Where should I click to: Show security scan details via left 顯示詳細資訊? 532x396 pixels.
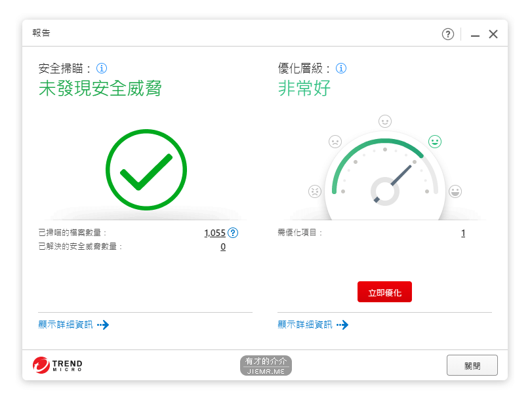pyautogui.click(x=73, y=325)
